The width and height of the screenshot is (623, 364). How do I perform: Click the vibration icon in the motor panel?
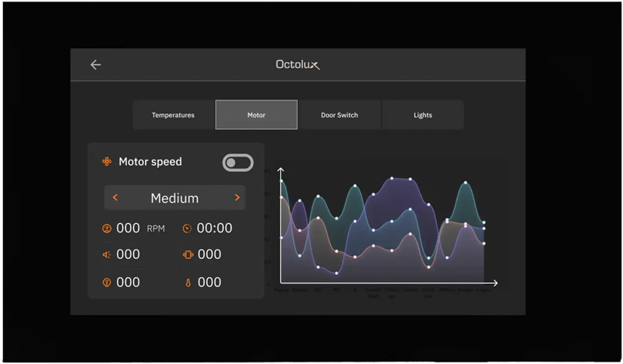(x=187, y=254)
